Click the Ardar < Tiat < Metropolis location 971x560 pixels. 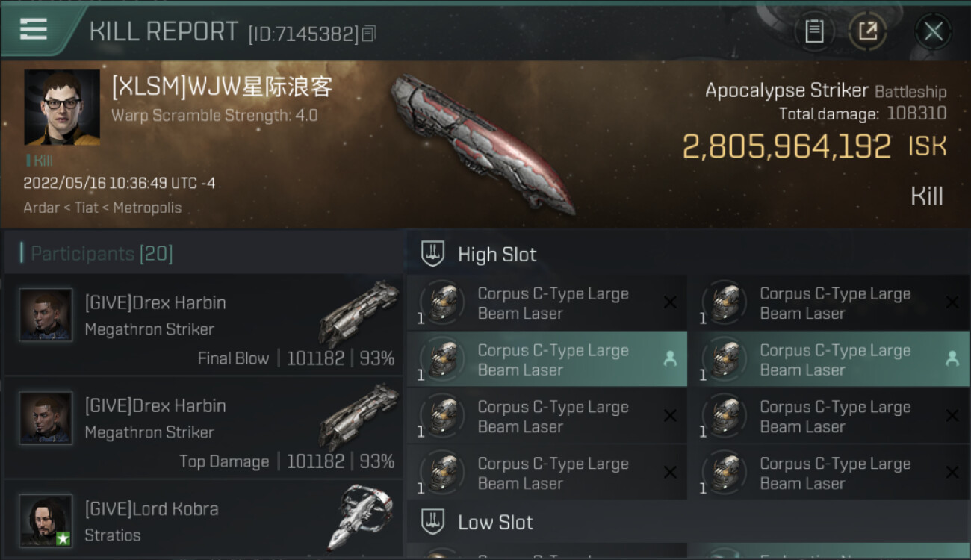(102, 208)
